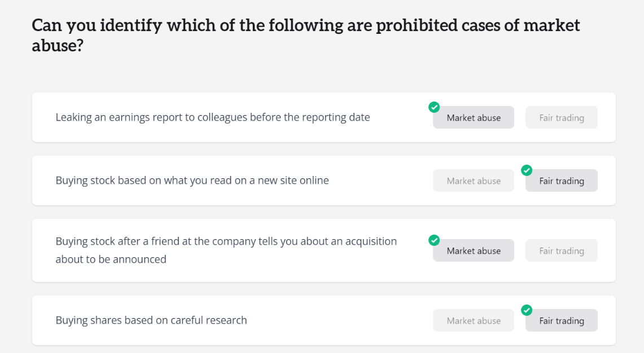Click the third answer card background
This screenshot has height=353, width=644.
(323, 250)
